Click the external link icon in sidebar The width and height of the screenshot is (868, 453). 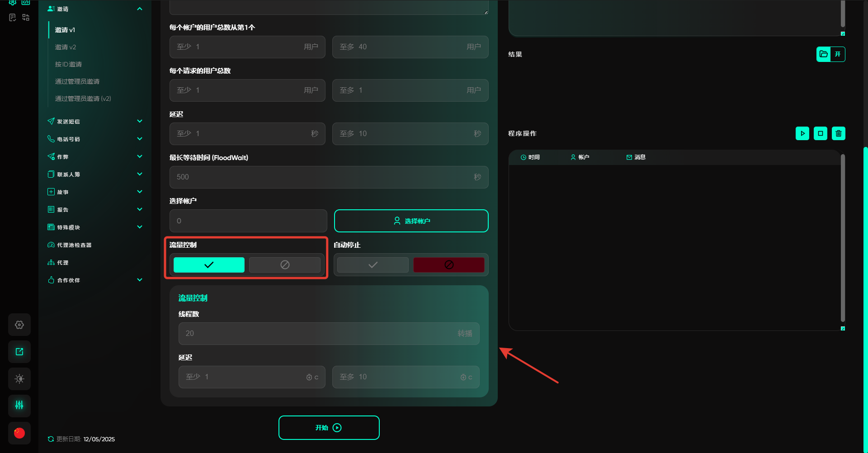coord(19,352)
